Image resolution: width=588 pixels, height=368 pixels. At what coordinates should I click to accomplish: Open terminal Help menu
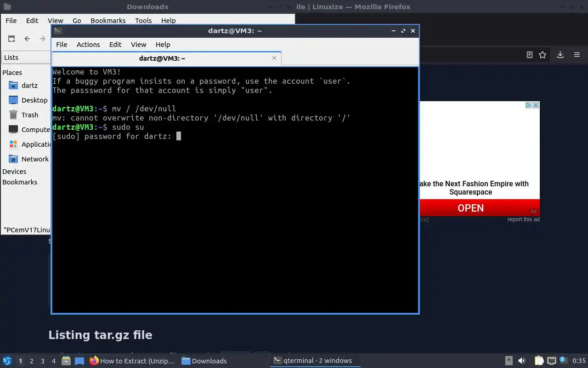(x=163, y=44)
